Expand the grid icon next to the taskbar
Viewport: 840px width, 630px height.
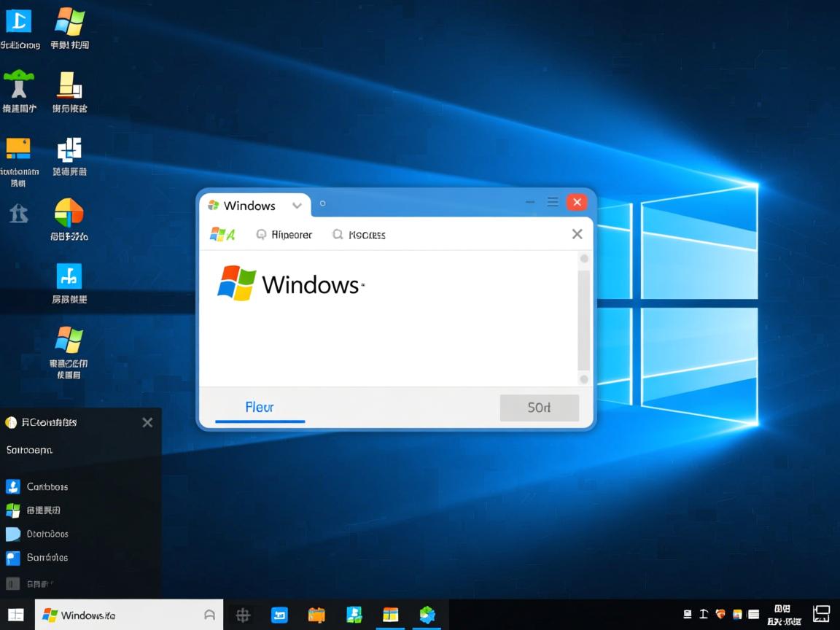pyautogui.click(x=242, y=615)
